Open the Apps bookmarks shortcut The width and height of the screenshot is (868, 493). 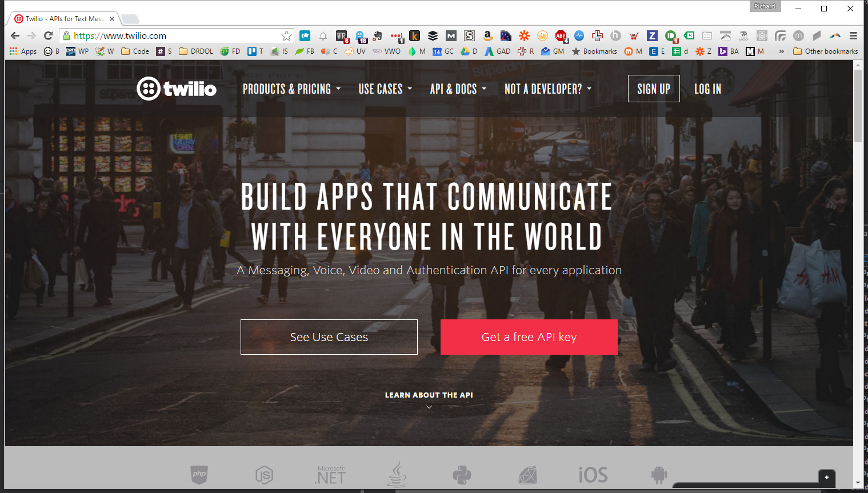[23, 51]
